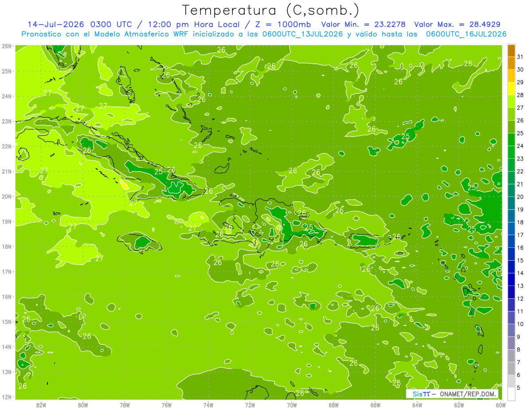Click the "24" label on the color scale

tap(520, 146)
